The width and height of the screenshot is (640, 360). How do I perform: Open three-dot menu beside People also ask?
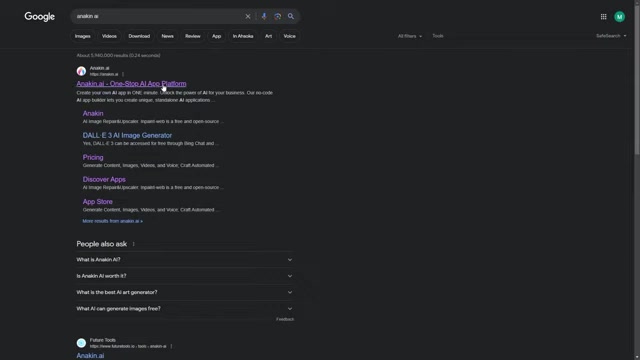point(133,244)
